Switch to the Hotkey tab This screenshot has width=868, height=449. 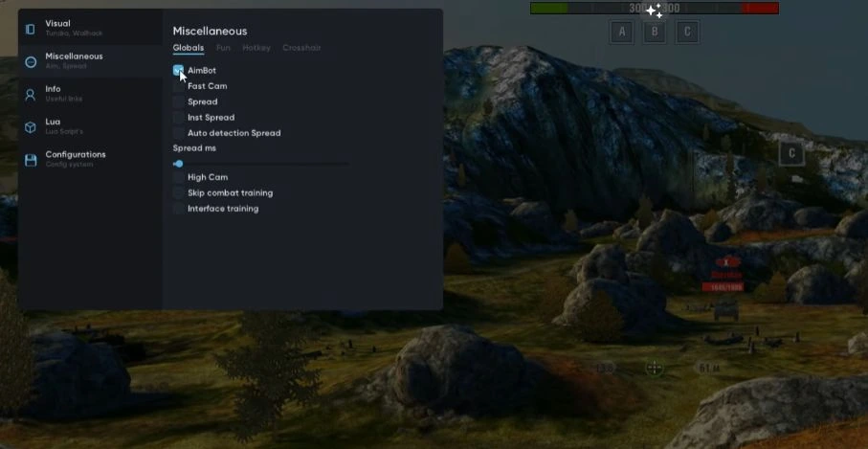coord(256,48)
